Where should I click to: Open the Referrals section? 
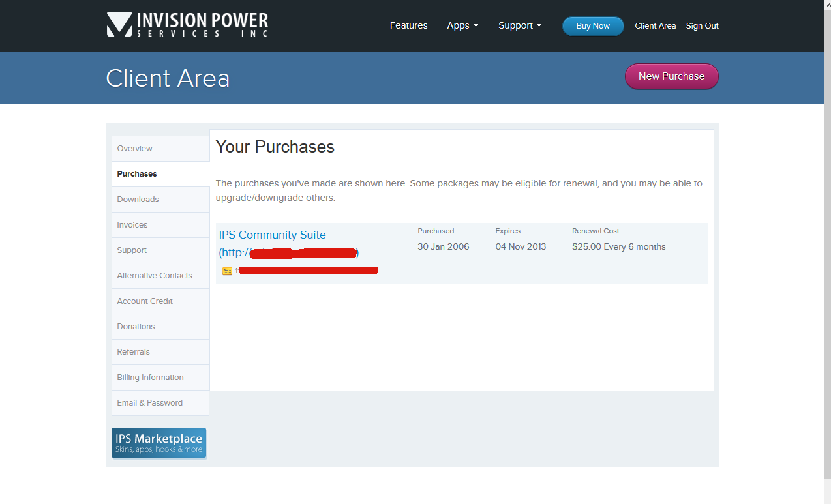pos(160,352)
